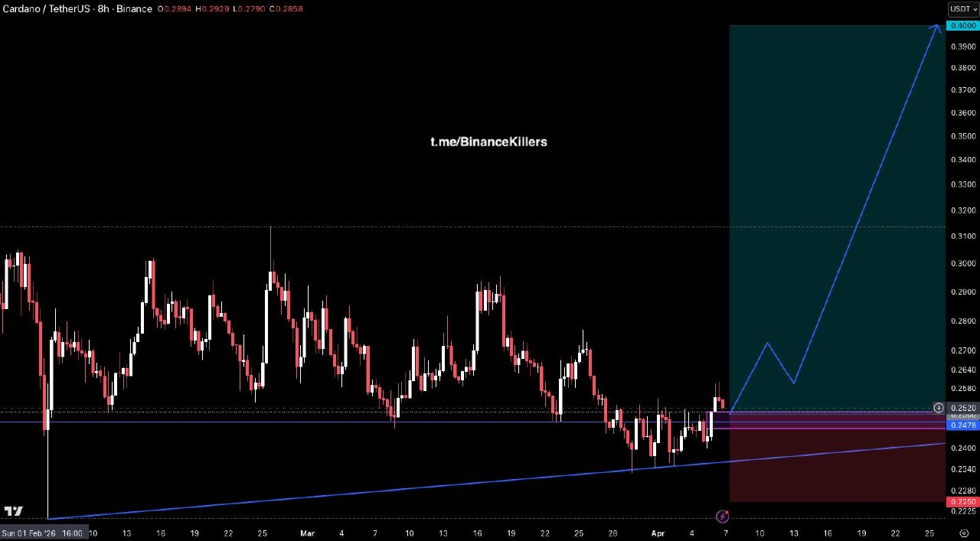Click the plus icon beside 0.2520
Screen dimensions: 980x541
click(x=939, y=408)
